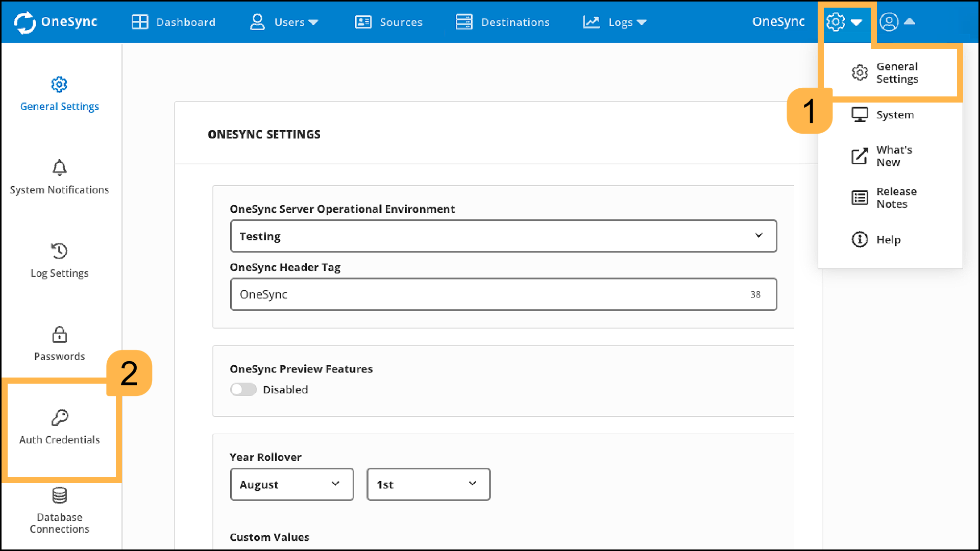This screenshot has height=551, width=980.
Task: Open the Year Rollover month dropdown showing August
Action: click(x=291, y=484)
